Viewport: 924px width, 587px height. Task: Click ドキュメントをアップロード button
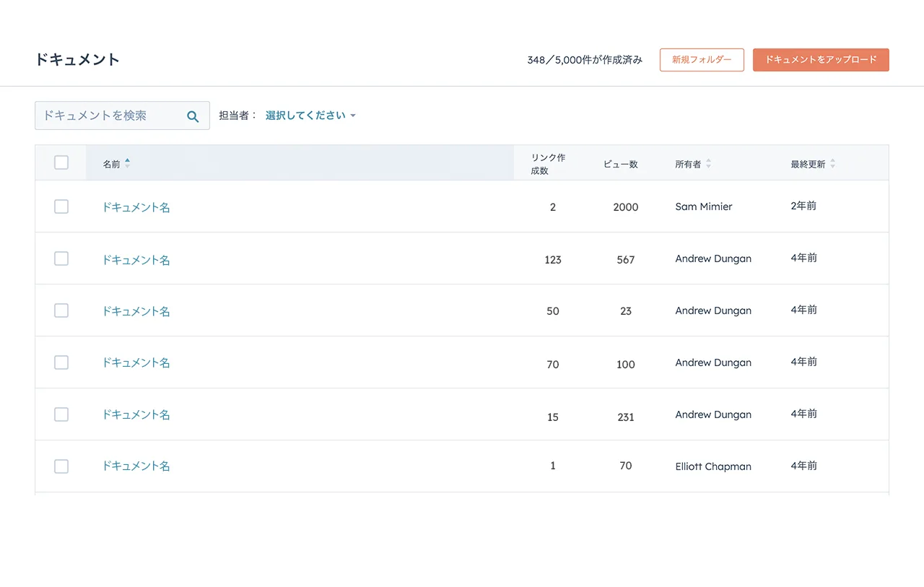[x=821, y=60]
